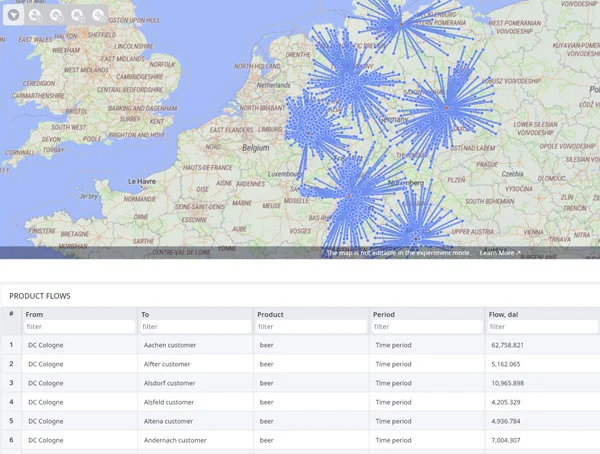Click the From column filter field
Viewport: 600px width, 454px height.
tap(79, 326)
